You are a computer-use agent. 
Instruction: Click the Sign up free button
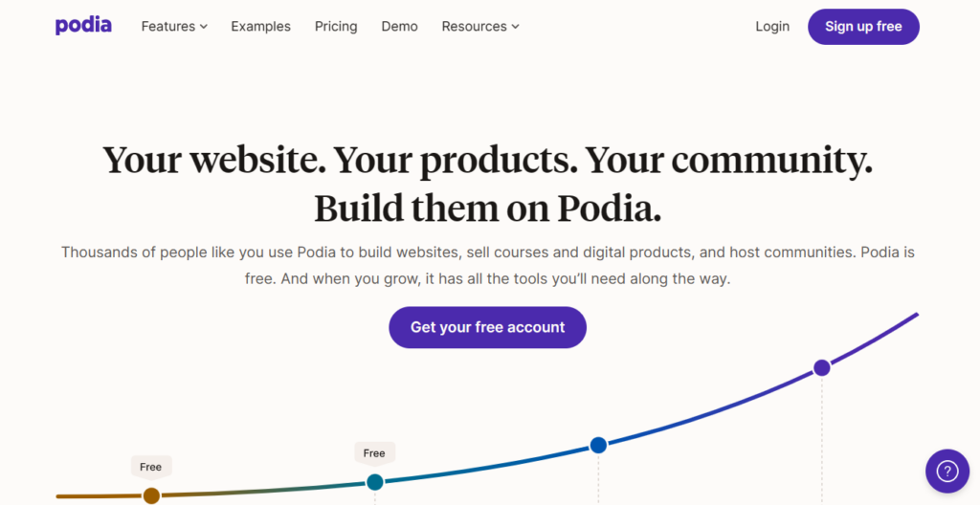(863, 26)
